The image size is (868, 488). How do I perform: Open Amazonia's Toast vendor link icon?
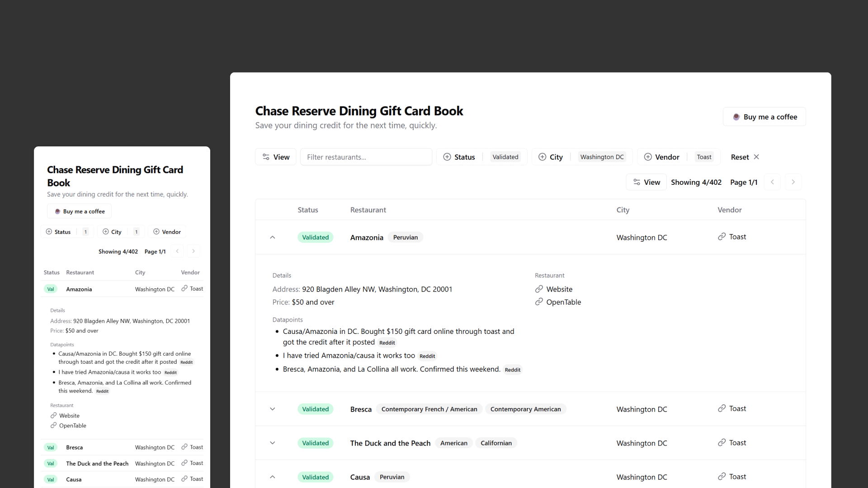coord(722,237)
